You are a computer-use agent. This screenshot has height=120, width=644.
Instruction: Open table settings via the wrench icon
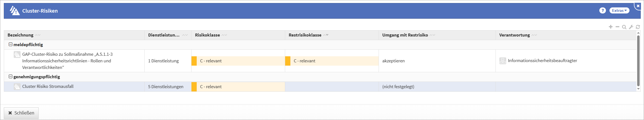pos(631,27)
